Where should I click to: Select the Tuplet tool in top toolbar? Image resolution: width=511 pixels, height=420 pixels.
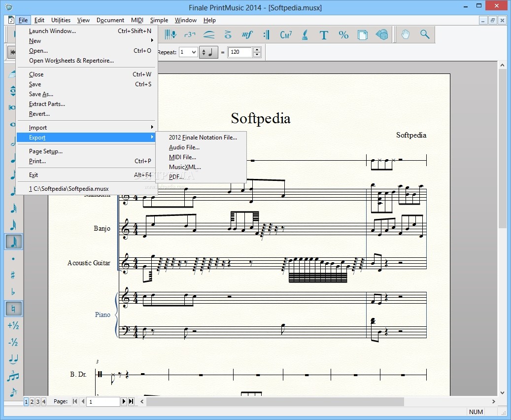click(x=190, y=34)
